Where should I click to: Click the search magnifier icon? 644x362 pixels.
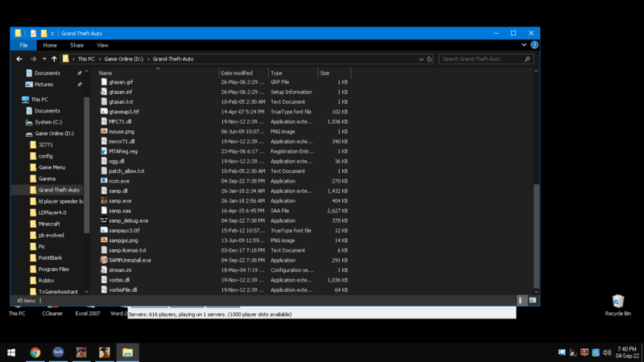pyautogui.click(x=527, y=59)
